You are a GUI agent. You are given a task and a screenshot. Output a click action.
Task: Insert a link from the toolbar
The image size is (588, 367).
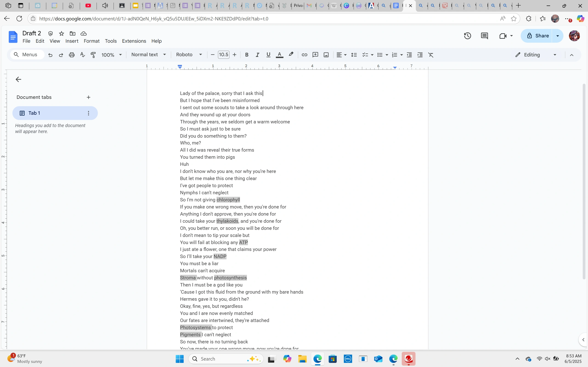pyautogui.click(x=304, y=55)
